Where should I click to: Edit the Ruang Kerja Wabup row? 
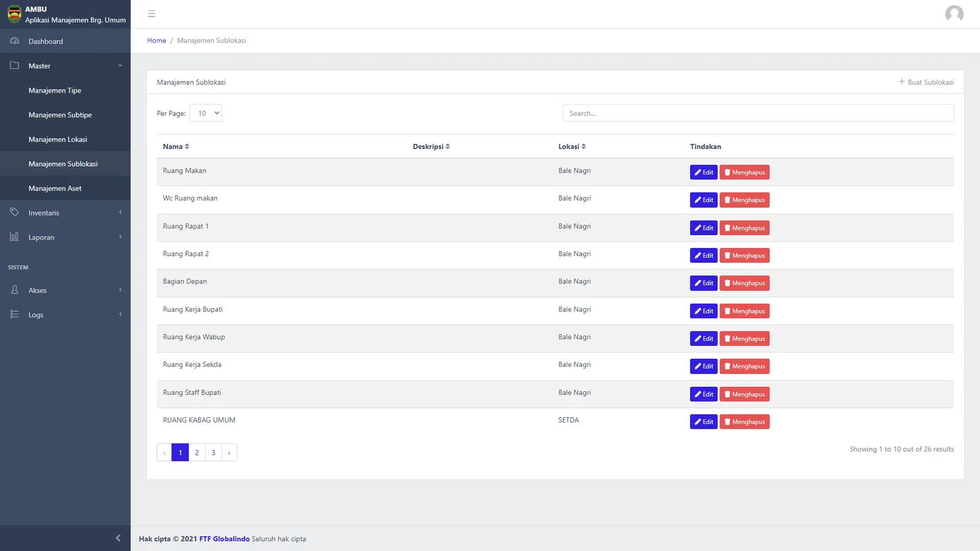click(x=704, y=339)
